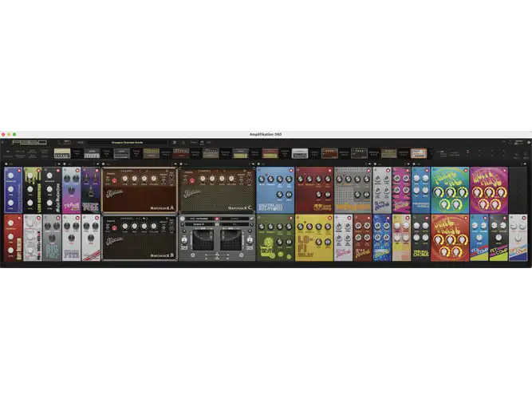The width and height of the screenshot is (532, 399).
Task: Adjust first knob on Digital Delay pedal
Action: point(262,179)
